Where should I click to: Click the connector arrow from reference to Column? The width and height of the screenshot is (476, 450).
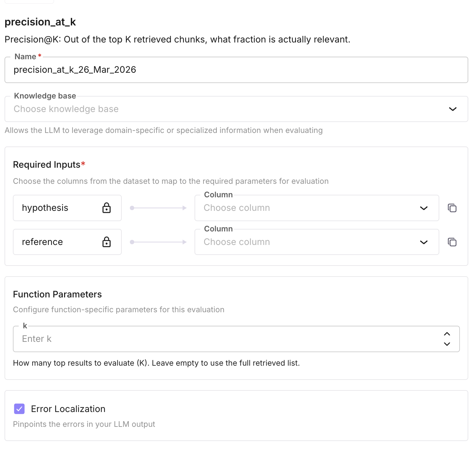[158, 242]
